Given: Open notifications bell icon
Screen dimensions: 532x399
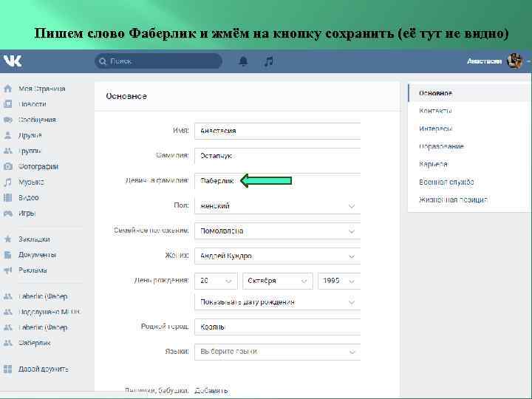Looking at the screenshot, I should (x=243, y=61).
